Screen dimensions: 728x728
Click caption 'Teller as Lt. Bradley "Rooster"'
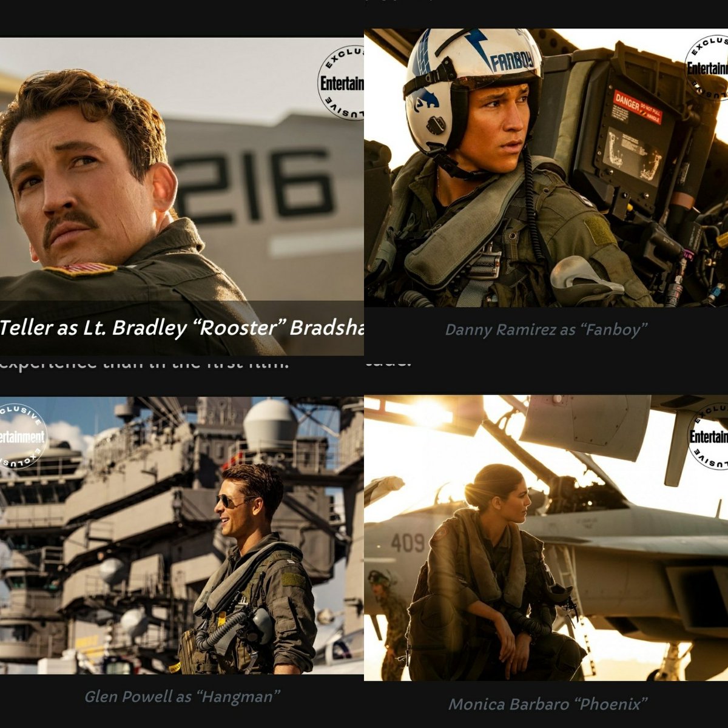click(x=142, y=328)
